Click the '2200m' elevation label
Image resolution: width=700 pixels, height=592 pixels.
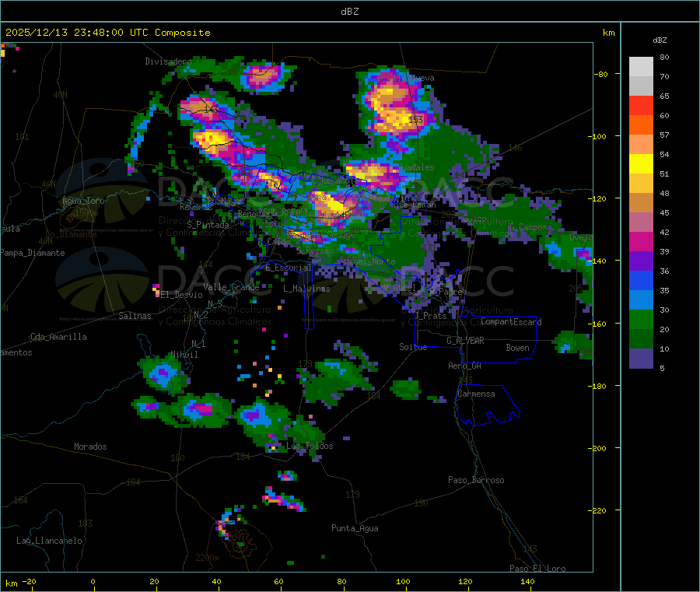point(207,558)
